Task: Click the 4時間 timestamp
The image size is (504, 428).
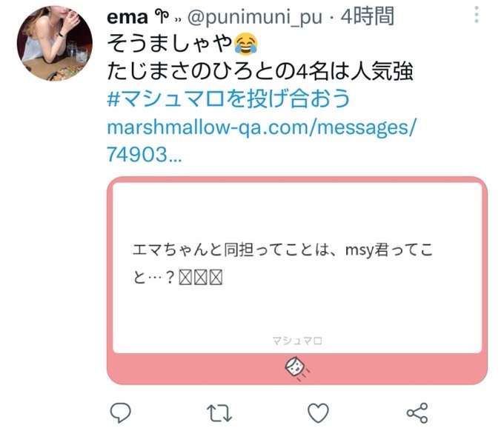Action: [x=368, y=16]
